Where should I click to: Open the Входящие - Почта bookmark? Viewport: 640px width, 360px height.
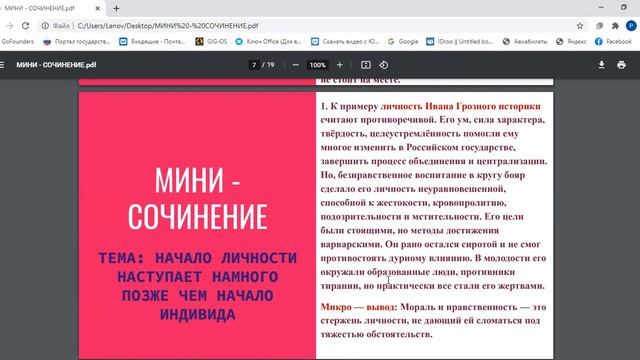pyautogui.click(x=152, y=41)
